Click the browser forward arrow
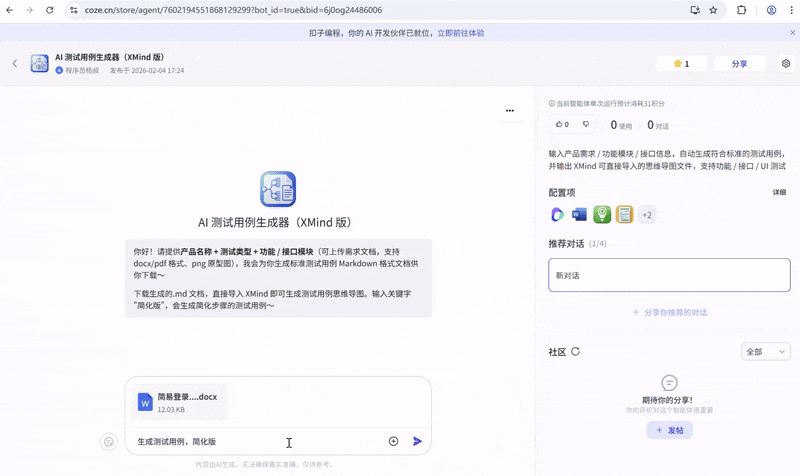 (30, 10)
